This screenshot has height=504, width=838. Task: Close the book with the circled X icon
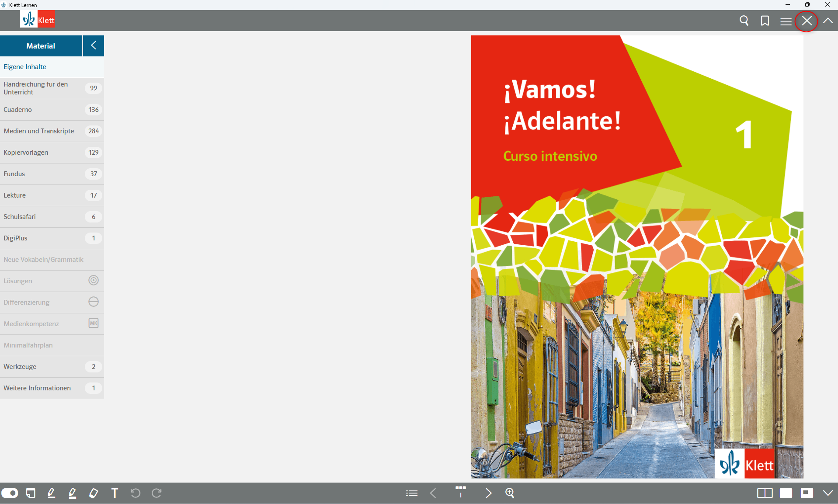[x=807, y=21]
